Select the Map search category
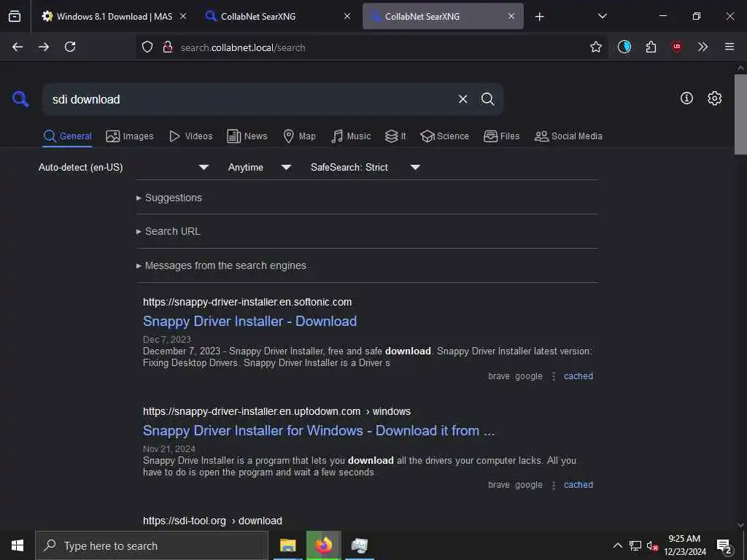This screenshot has height=560, width=747. pyautogui.click(x=300, y=136)
